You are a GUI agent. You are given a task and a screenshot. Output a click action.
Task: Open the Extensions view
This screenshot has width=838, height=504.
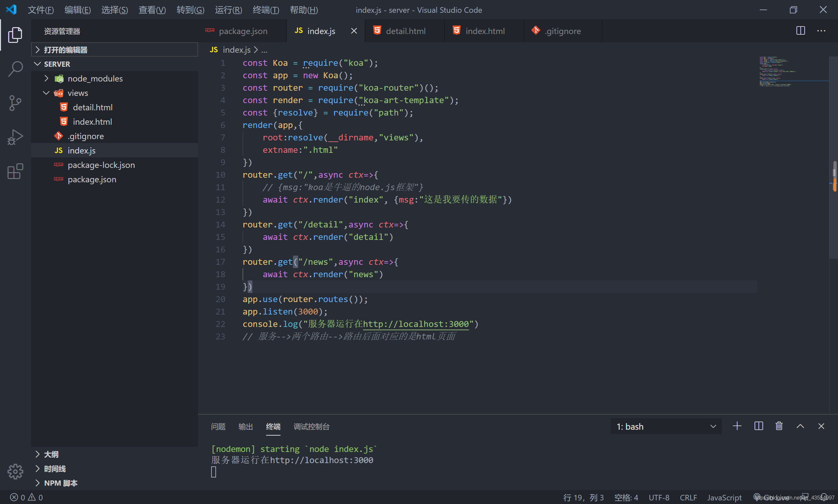tap(15, 171)
